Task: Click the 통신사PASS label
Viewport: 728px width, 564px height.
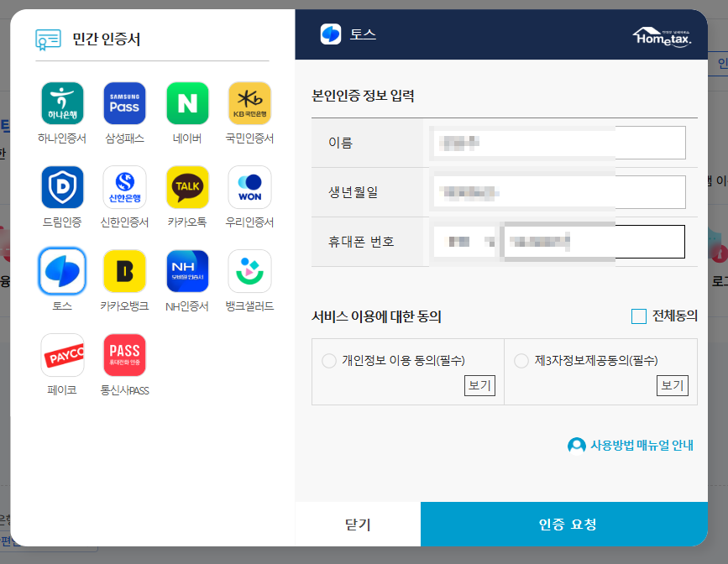Action: tap(124, 390)
